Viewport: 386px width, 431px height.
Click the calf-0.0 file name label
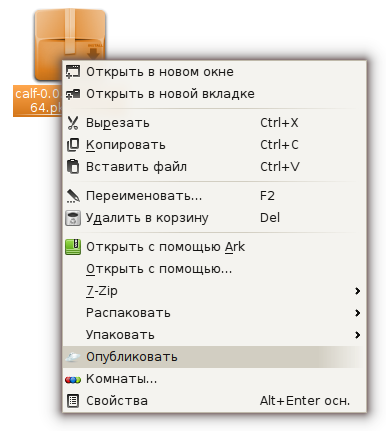coord(38,101)
